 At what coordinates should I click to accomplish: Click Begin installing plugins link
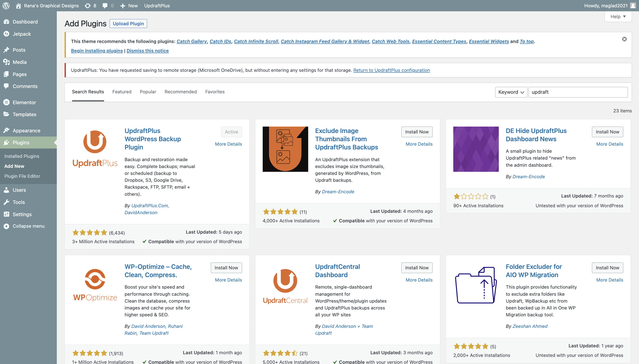click(x=97, y=51)
